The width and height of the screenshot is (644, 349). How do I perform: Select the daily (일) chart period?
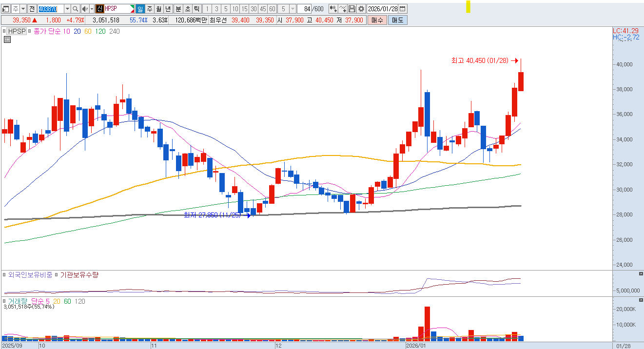point(140,9)
